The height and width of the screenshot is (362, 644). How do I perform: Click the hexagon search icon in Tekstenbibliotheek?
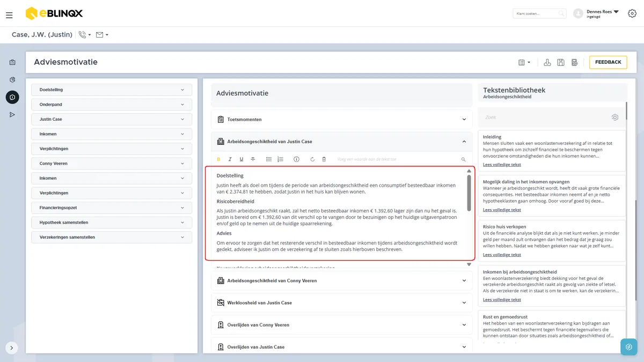point(615,117)
